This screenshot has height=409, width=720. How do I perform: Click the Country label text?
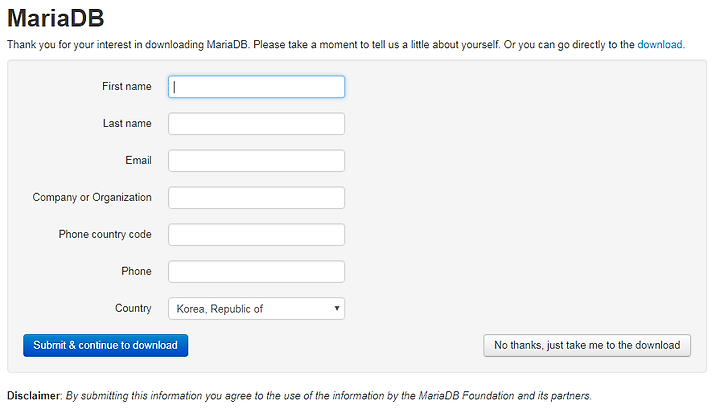(x=133, y=308)
